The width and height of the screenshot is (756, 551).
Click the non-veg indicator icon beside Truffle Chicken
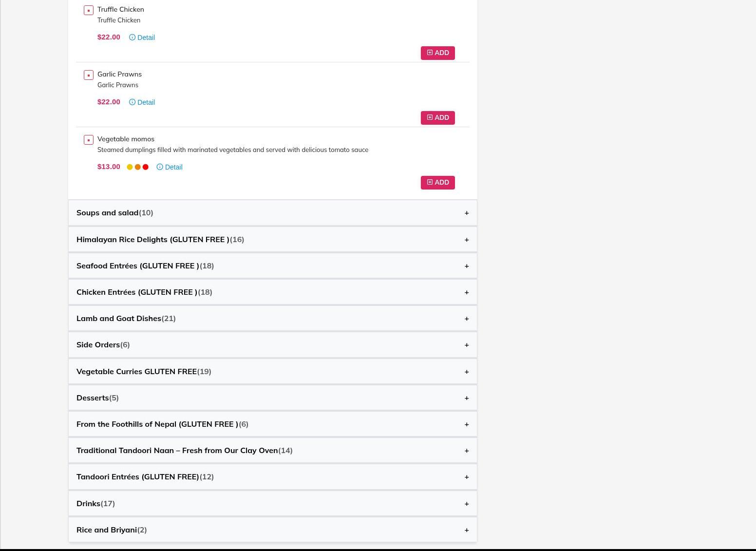(x=89, y=10)
